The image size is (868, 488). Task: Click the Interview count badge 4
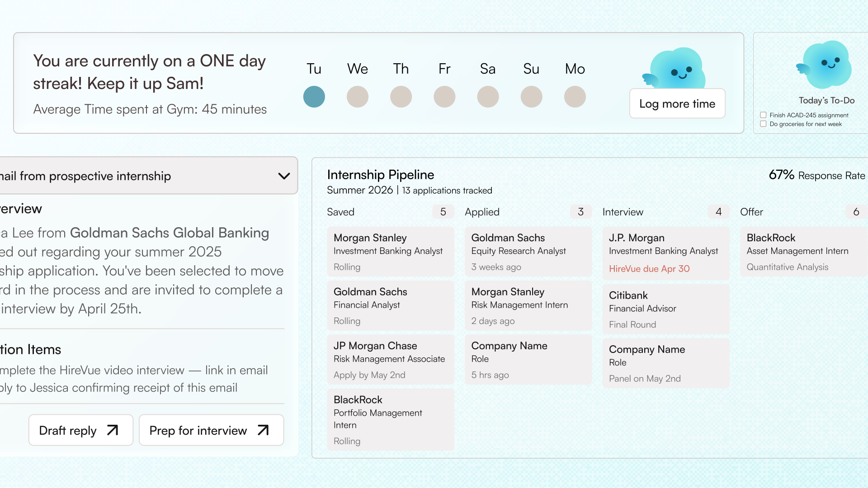point(719,212)
